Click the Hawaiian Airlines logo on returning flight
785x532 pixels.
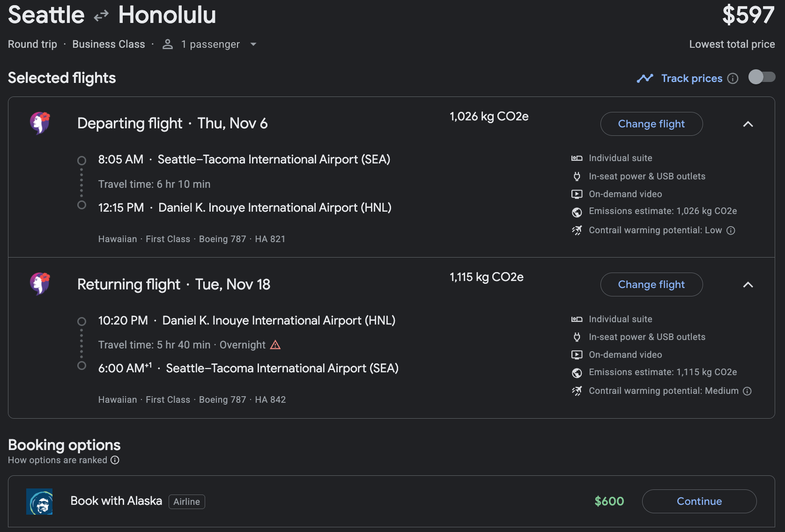point(40,284)
